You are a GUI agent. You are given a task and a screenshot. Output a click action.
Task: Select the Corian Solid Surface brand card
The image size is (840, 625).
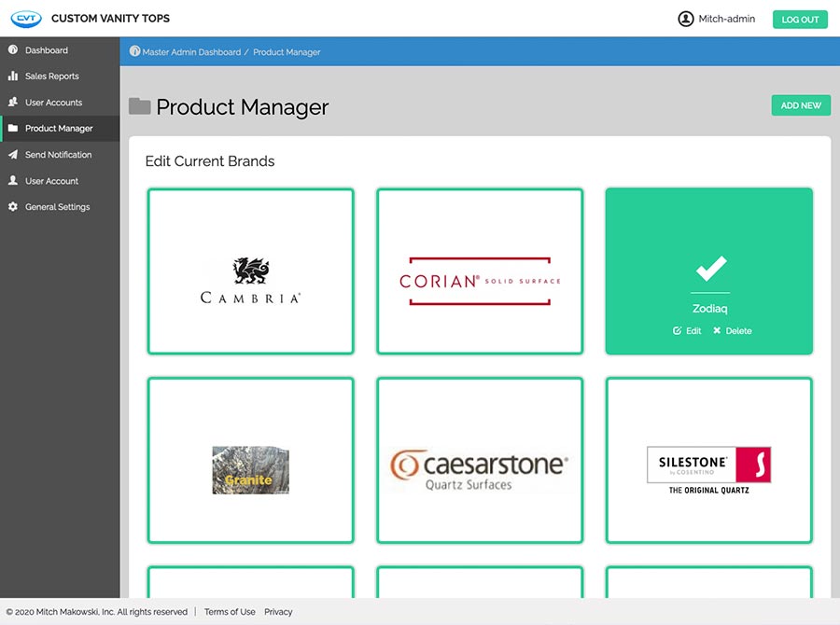tap(480, 271)
